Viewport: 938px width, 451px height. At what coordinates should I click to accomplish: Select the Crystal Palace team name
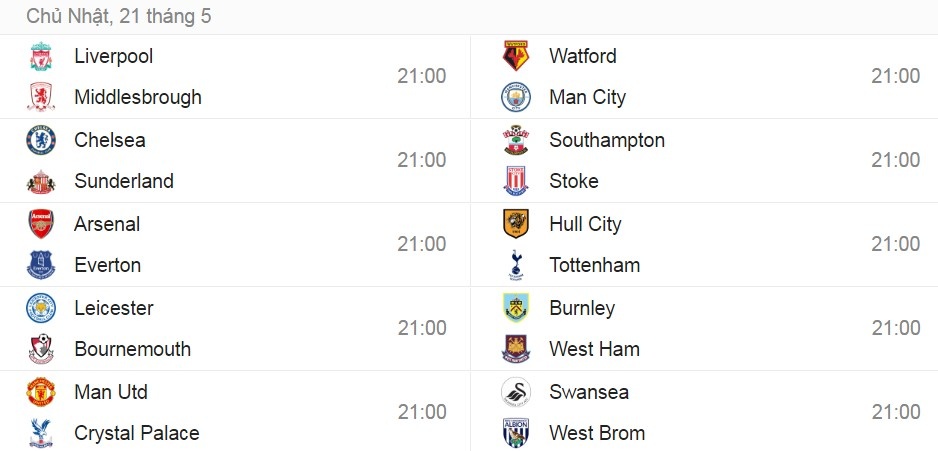click(137, 433)
